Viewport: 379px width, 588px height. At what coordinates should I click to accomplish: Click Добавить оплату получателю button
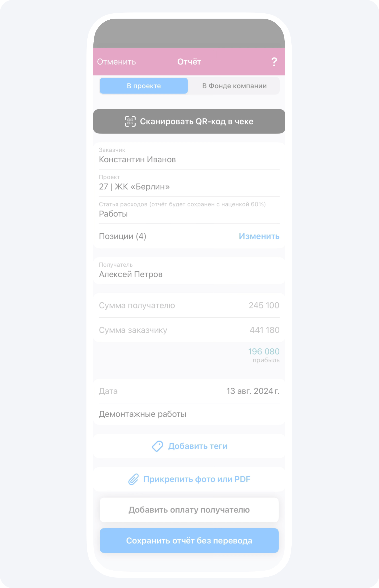[189, 510]
